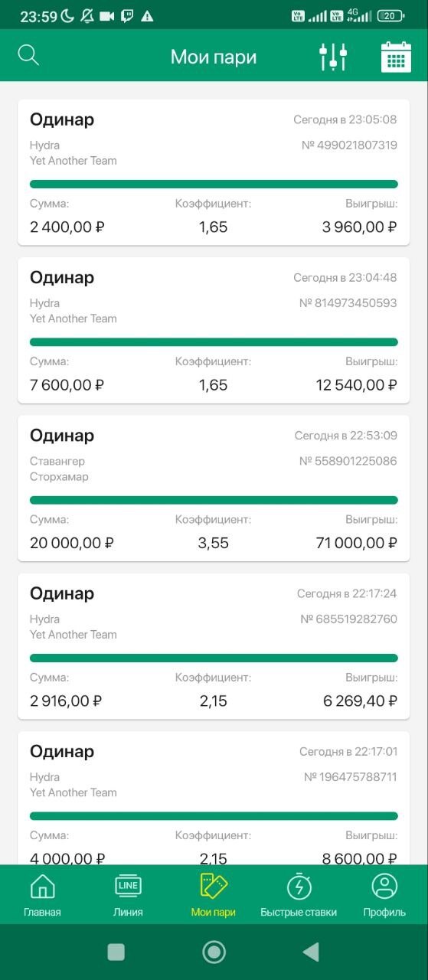Select the Мои пари tickets tab
Image resolution: width=428 pixels, height=980 pixels.
pyautogui.click(x=214, y=895)
